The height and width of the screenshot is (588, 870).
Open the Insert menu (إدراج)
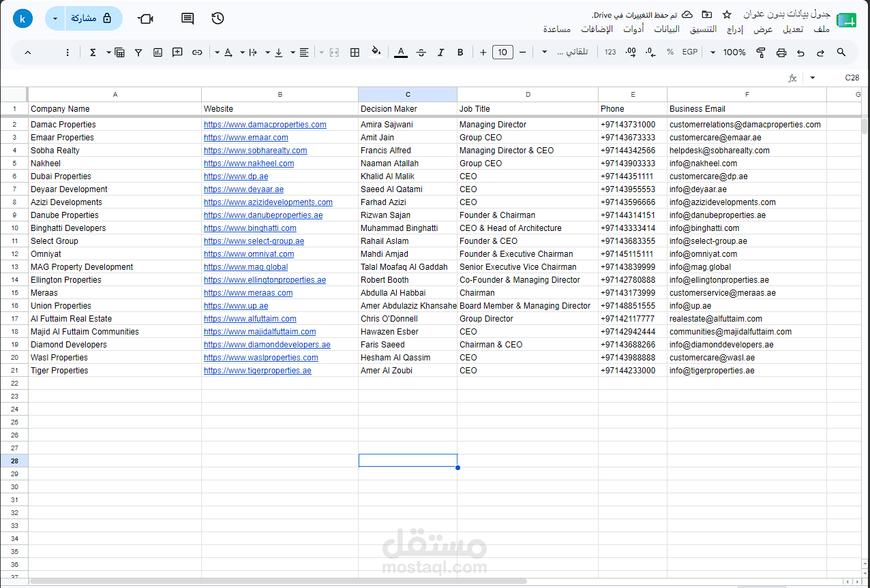coord(735,29)
